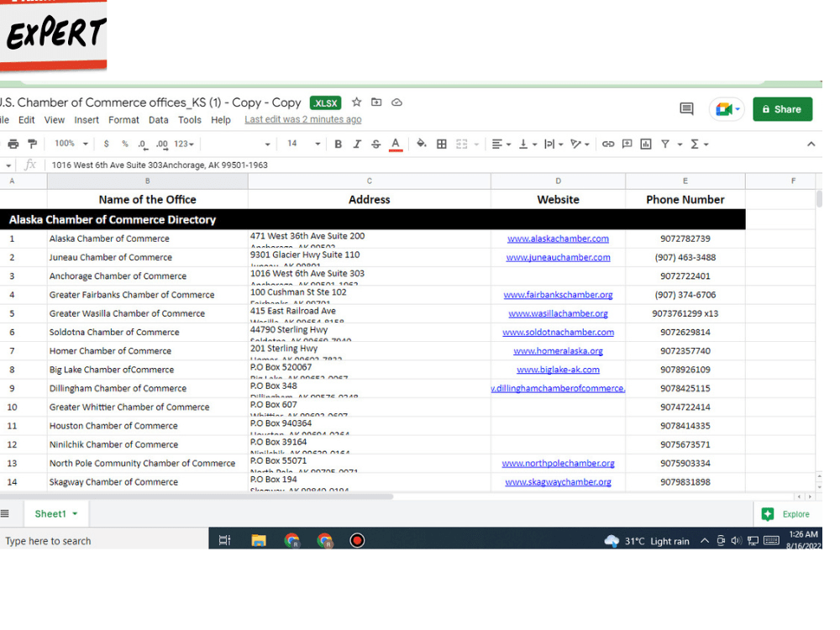Click the formula bar input
This screenshot has width=840, height=630.
(x=428, y=165)
